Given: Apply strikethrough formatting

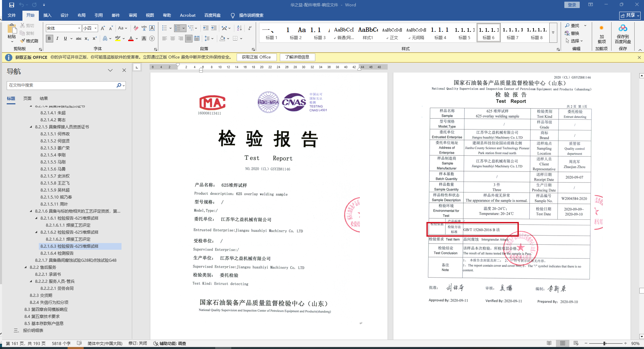Looking at the screenshot, I should pyautogui.click(x=79, y=39).
